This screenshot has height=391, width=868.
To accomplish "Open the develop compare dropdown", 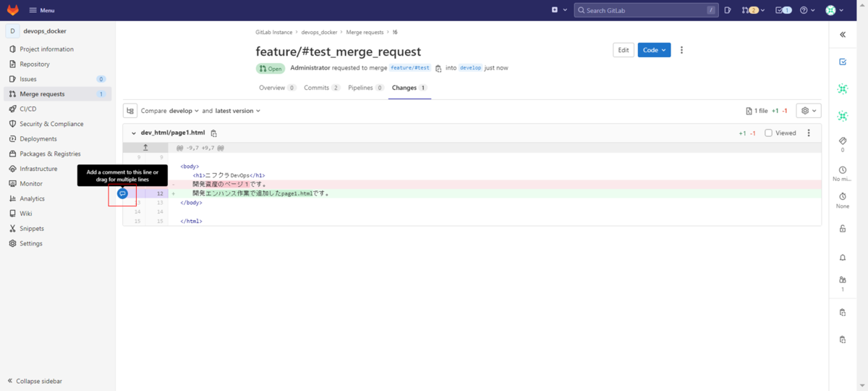I will coord(184,111).
